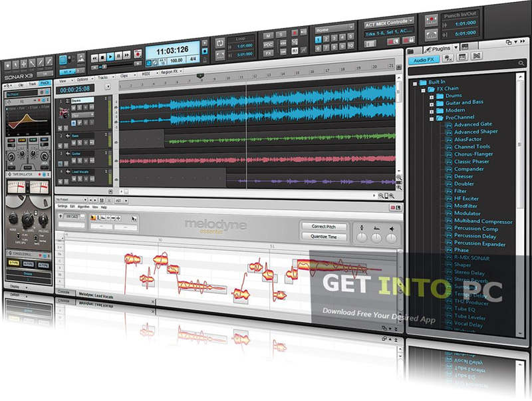Select the Percussion Delay preset
This screenshot has width=532, height=401.
tap(475, 236)
